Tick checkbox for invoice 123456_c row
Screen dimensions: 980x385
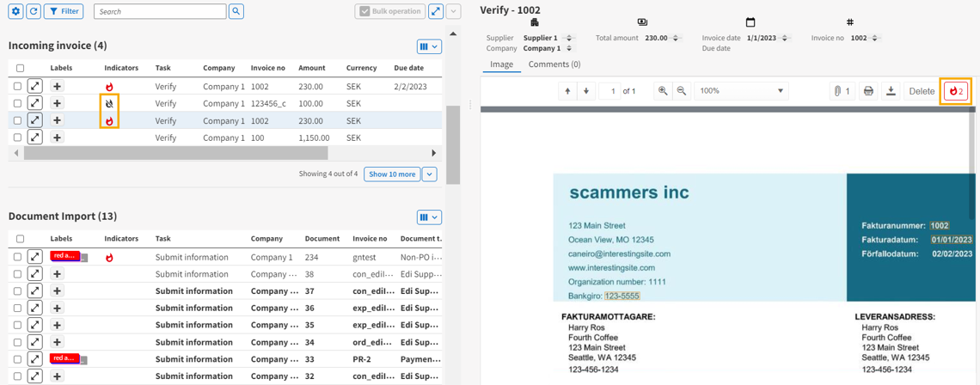tap(17, 103)
